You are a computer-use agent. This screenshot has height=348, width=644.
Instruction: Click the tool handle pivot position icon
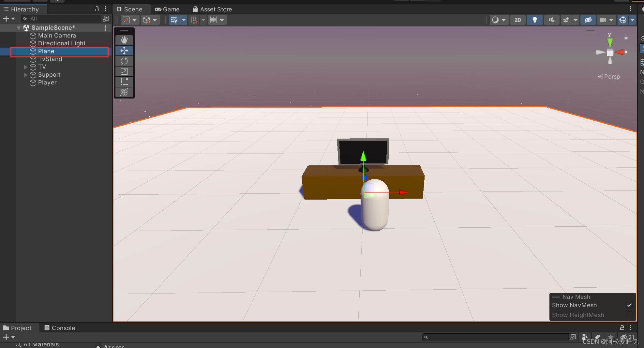126,20
